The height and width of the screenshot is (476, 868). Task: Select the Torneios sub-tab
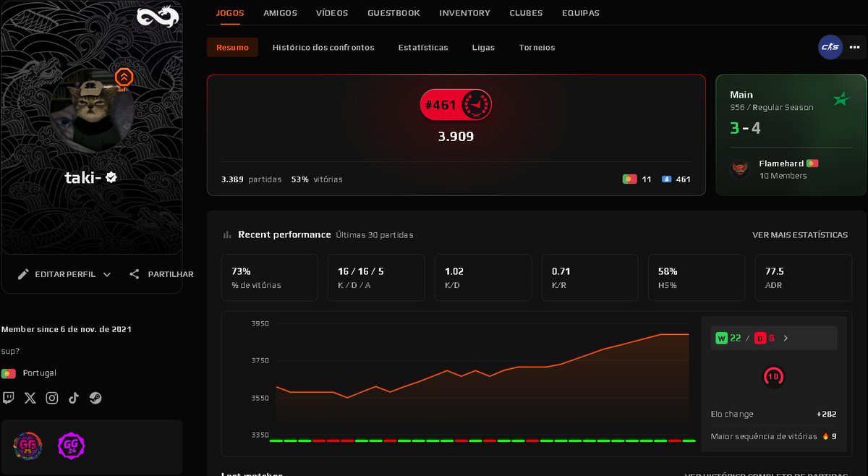coord(537,47)
